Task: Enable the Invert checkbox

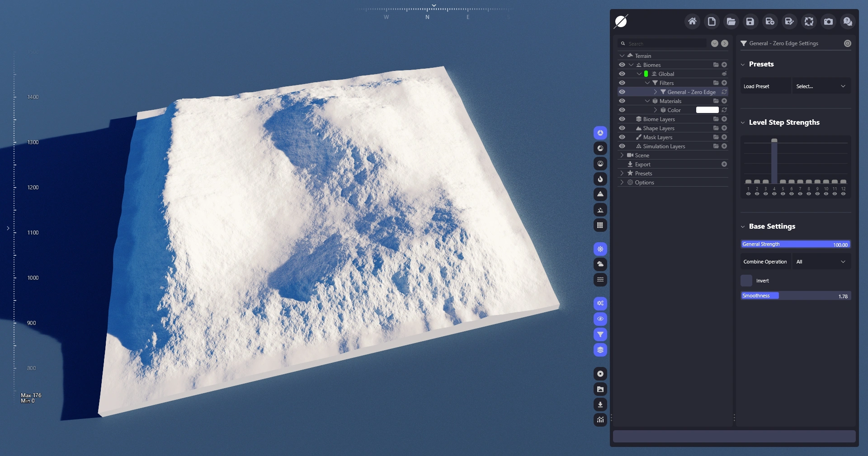Action: point(746,281)
